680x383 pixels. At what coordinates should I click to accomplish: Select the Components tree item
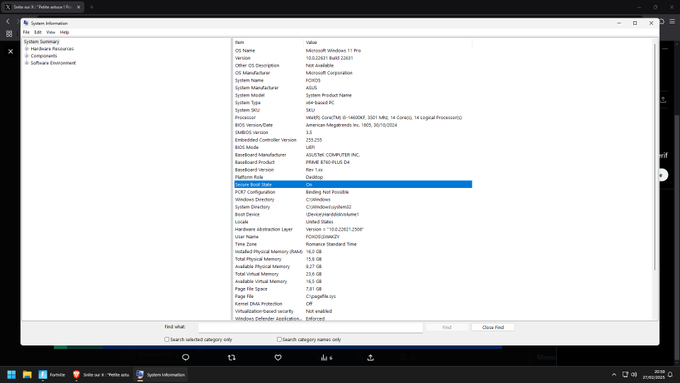coord(44,56)
